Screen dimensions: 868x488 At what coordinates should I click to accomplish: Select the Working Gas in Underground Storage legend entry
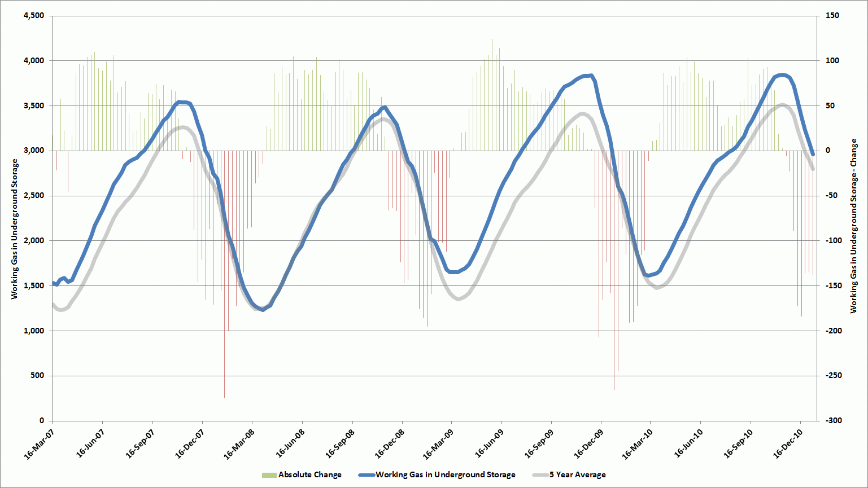coord(445,474)
